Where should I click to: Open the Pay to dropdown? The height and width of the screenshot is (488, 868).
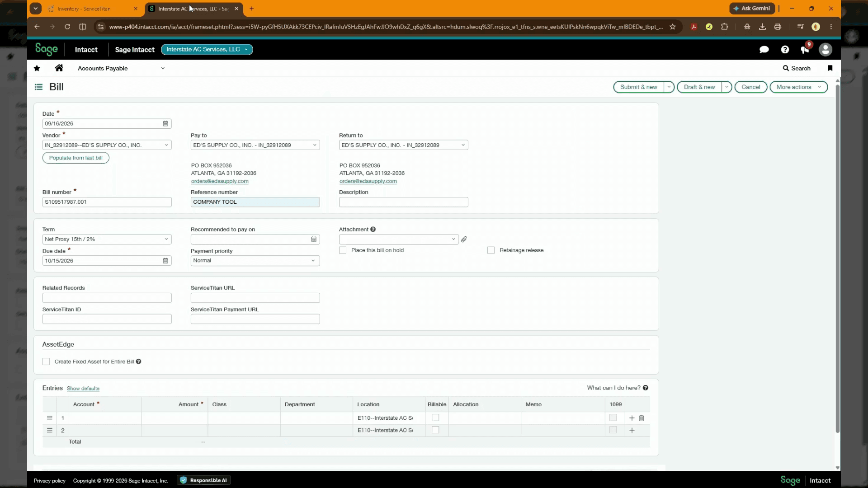315,145
